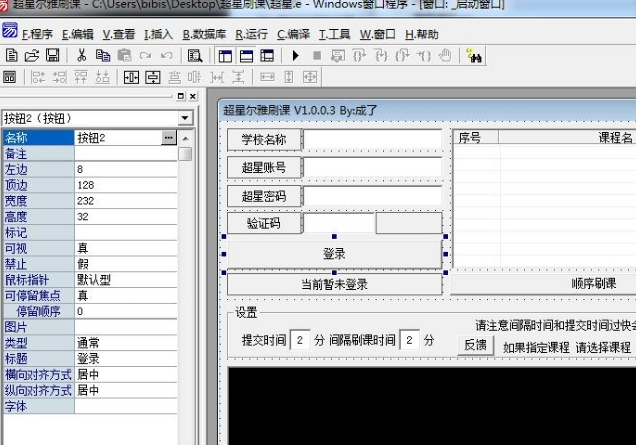
Task: Click the school name input field
Action: pos(372,140)
